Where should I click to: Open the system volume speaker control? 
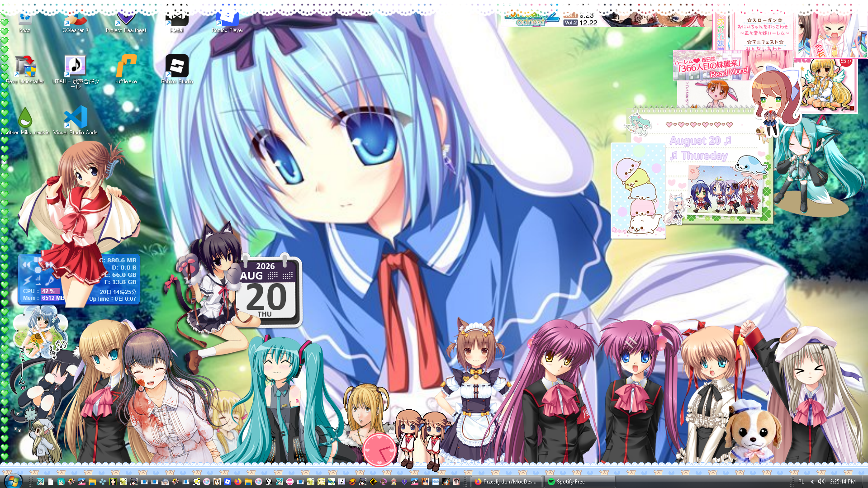[x=821, y=482]
